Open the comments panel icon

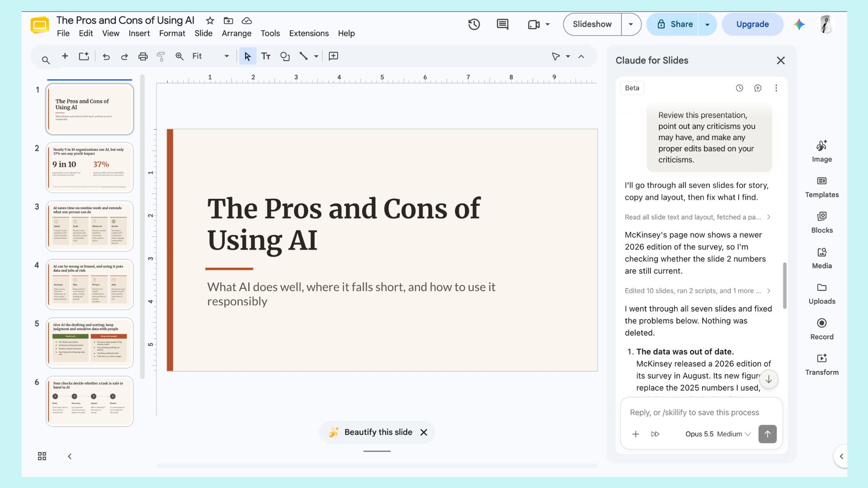(x=502, y=24)
